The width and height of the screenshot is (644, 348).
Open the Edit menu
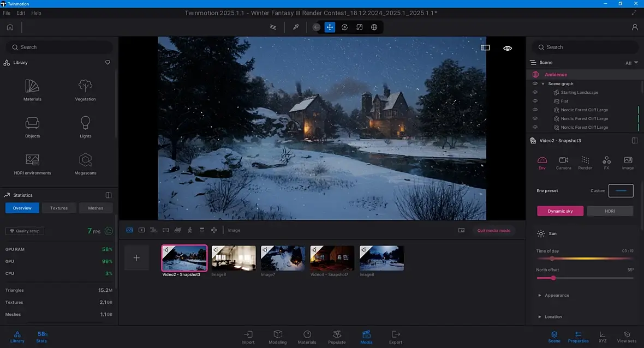point(21,13)
